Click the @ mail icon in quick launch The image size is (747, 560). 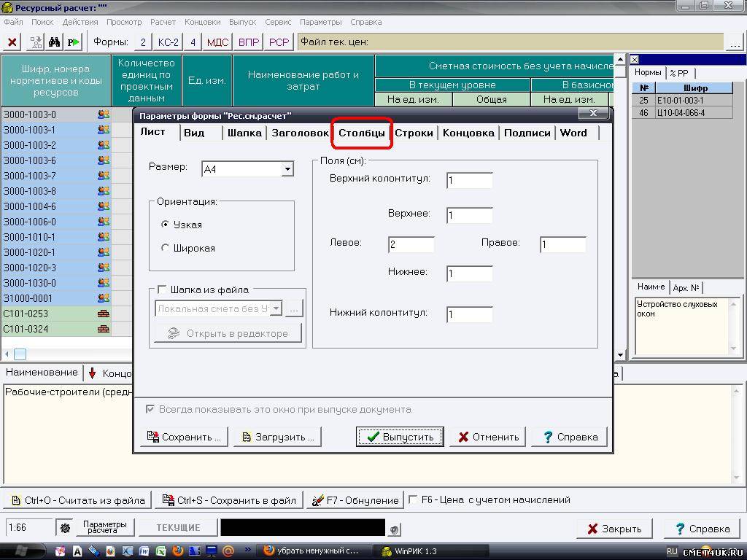coord(228,551)
